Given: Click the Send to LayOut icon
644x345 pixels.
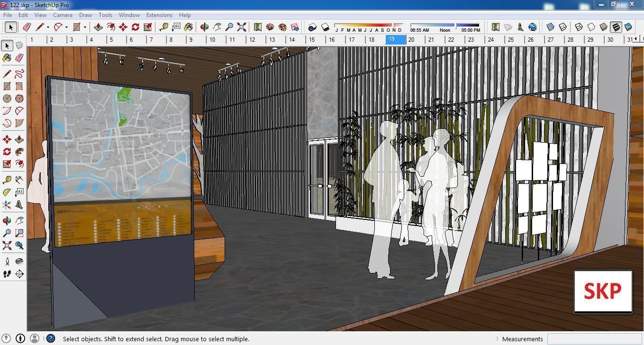Looking at the screenshot, I should (295, 27).
